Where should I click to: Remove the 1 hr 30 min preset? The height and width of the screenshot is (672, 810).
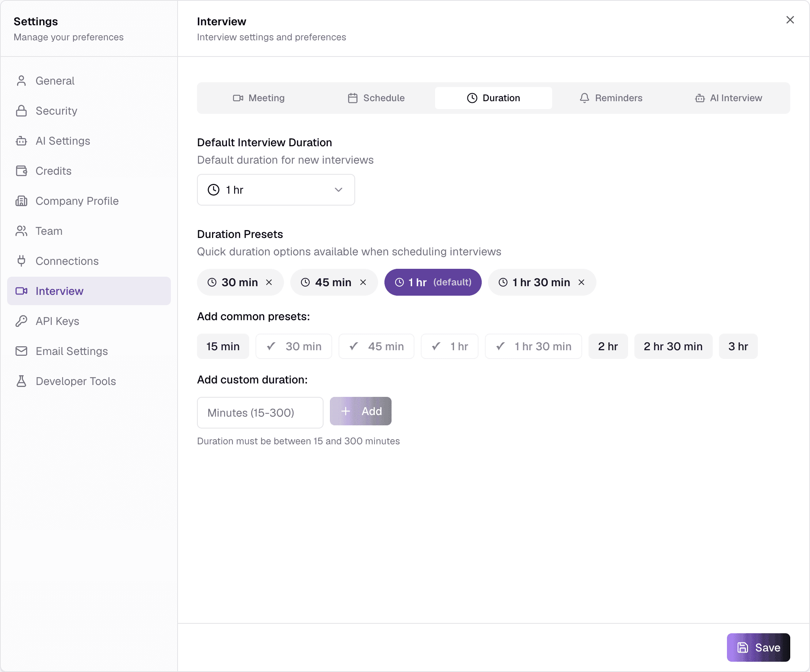pos(581,282)
